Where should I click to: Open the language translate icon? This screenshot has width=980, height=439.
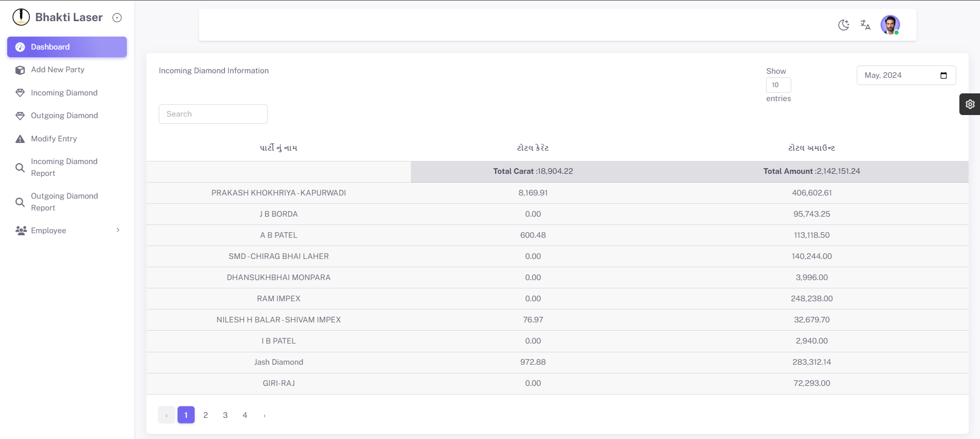pos(865,25)
